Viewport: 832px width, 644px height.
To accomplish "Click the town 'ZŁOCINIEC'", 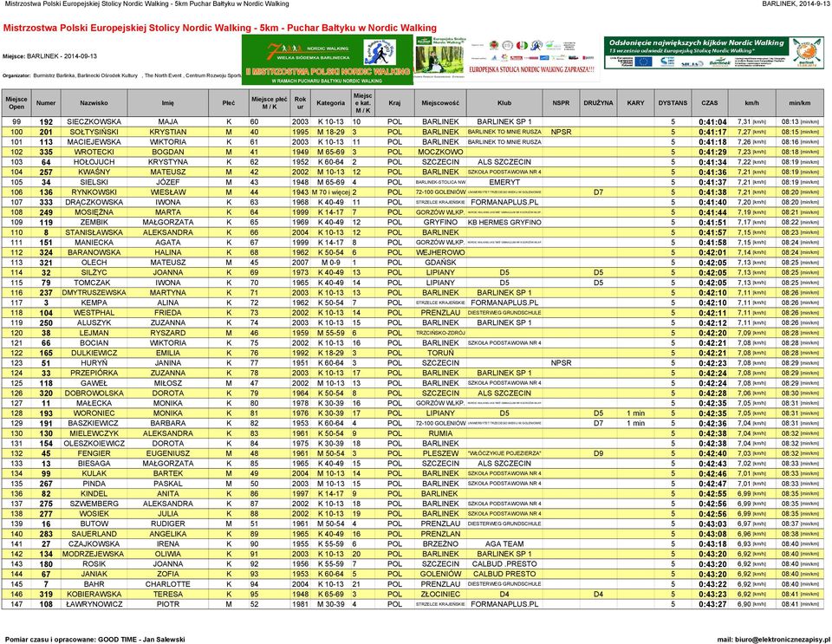I will tap(440, 595).
